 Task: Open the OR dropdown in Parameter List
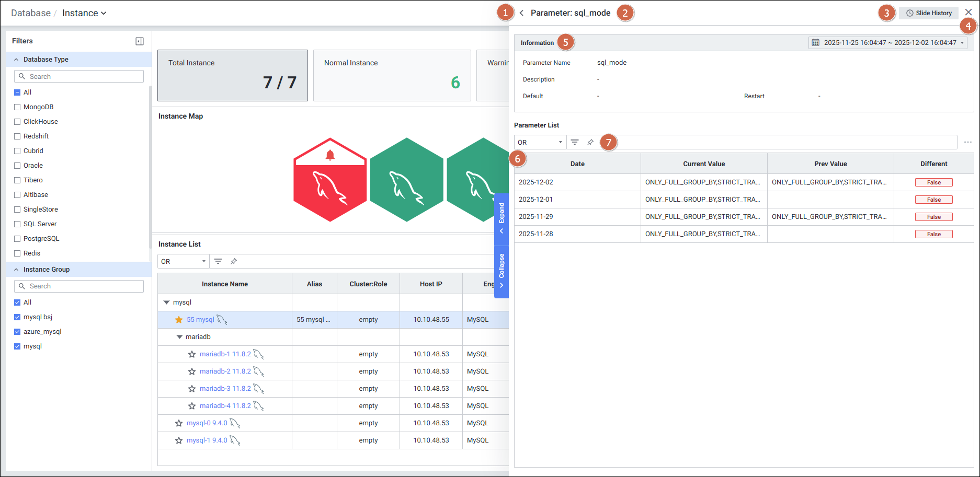coord(540,142)
